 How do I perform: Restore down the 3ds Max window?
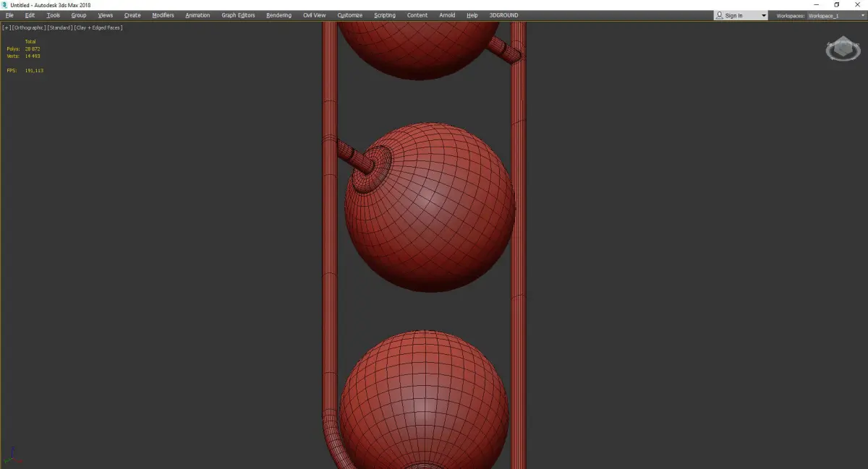tap(837, 4)
